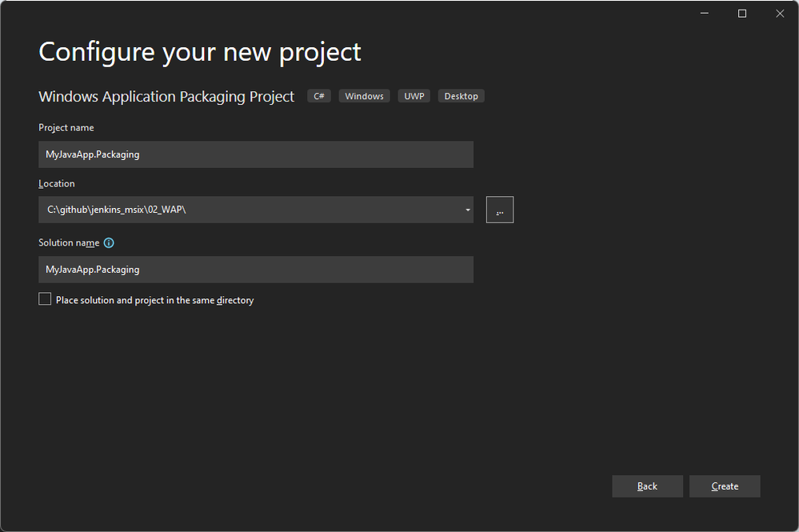Click the Windows Application Packaging Project title
Screen dimensions: 799x532
click(166, 97)
